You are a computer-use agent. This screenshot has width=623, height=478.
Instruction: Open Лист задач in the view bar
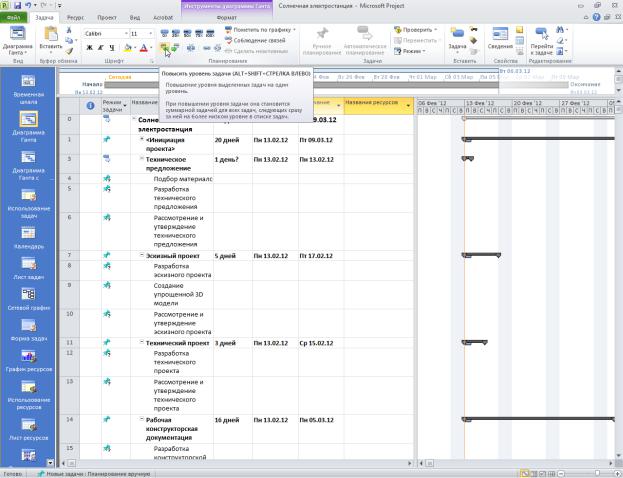tap(29, 268)
